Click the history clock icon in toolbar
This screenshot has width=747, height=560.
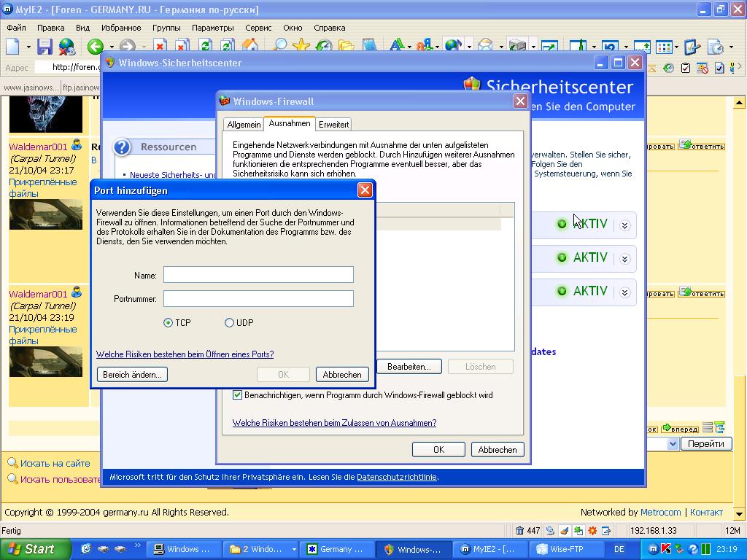pos(324,46)
